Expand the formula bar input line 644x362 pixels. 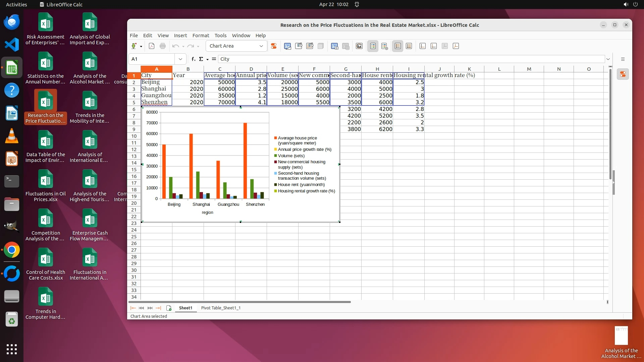(608, 59)
